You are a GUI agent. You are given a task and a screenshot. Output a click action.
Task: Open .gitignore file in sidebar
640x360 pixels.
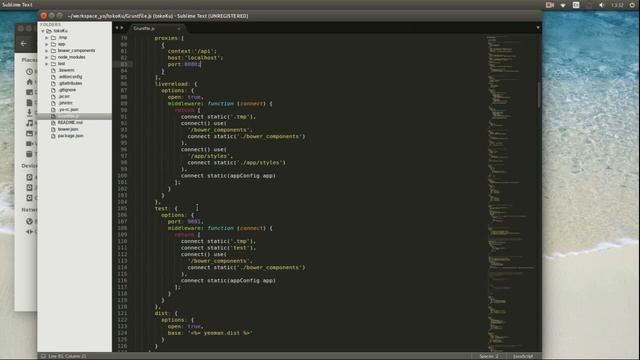pyautogui.click(x=67, y=90)
